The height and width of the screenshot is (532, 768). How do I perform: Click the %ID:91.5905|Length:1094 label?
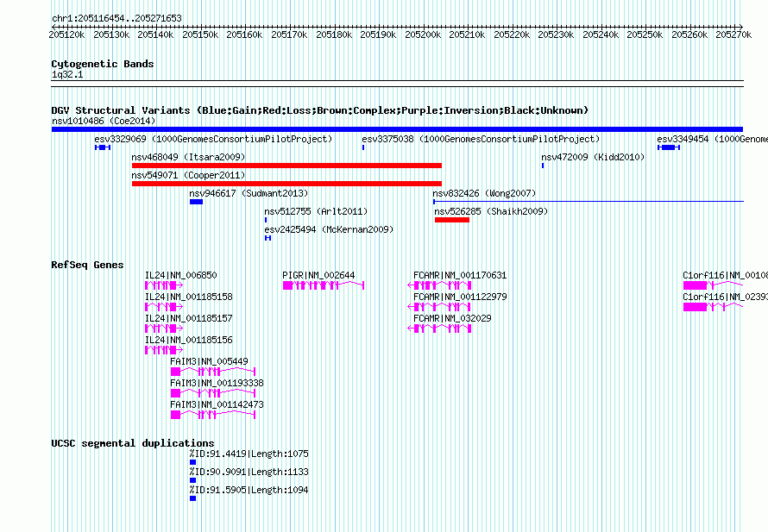249,490
